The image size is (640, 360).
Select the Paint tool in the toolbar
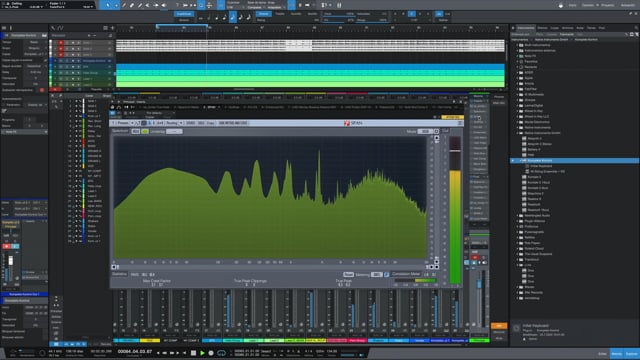pyautogui.click(x=140, y=5)
